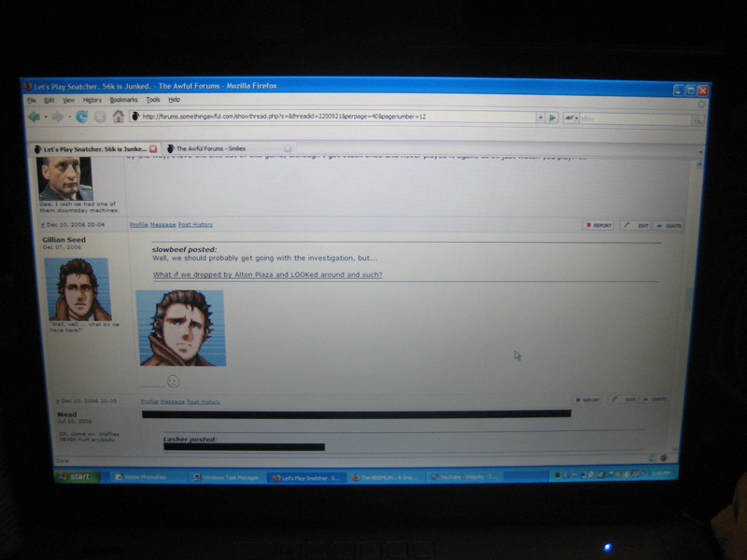The image size is (747, 560).
Task: Open Profile link under Gillian Seed's post
Action: 149,401
